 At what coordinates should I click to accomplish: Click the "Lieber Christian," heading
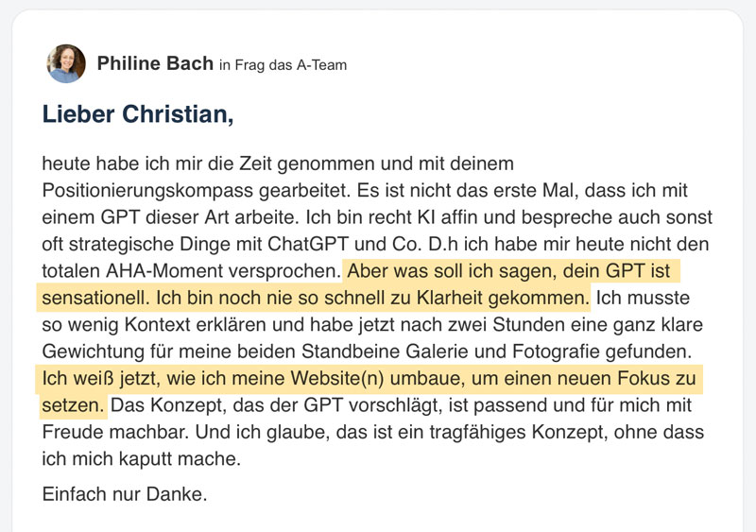(x=137, y=115)
